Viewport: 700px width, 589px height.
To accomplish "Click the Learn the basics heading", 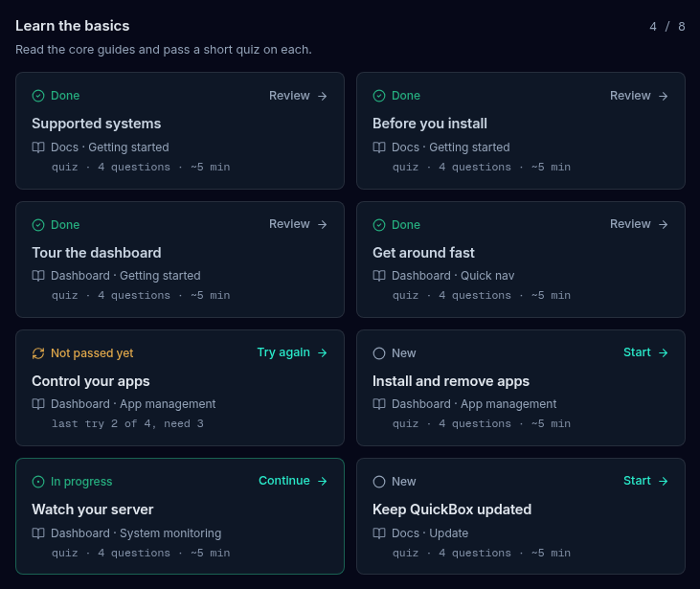I will pos(73,26).
